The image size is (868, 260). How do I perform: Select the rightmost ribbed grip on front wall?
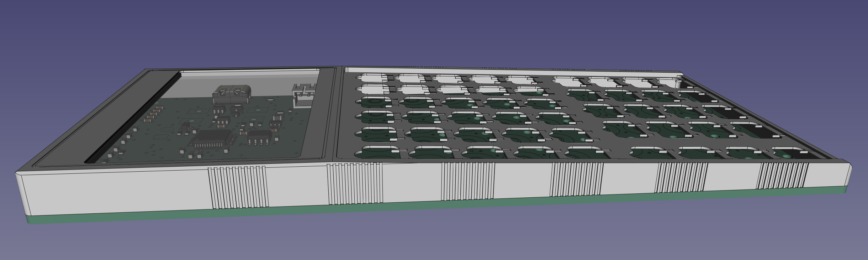pyautogui.click(x=781, y=176)
